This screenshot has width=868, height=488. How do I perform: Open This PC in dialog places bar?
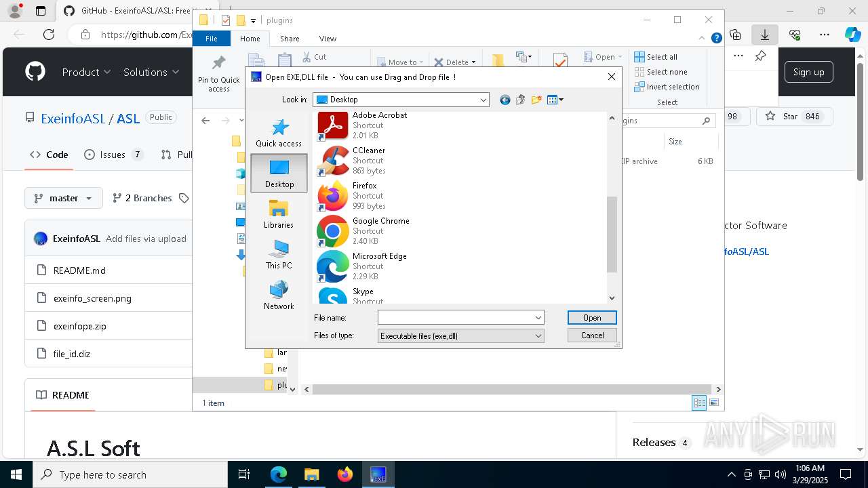click(279, 255)
